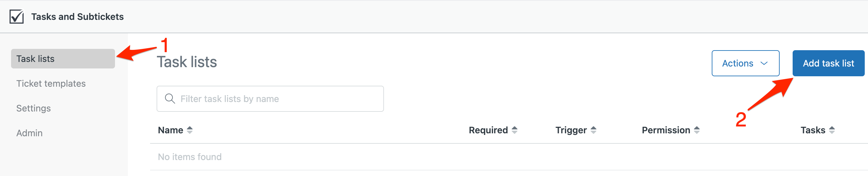Sort by Permission using the sort arrows

pyautogui.click(x=697, y=130)
